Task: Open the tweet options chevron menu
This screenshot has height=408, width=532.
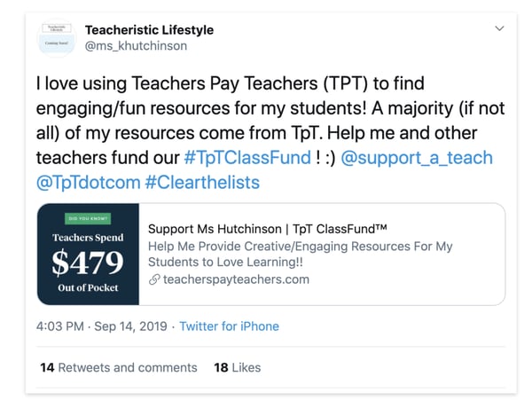Action: click(x=499, y=29)
